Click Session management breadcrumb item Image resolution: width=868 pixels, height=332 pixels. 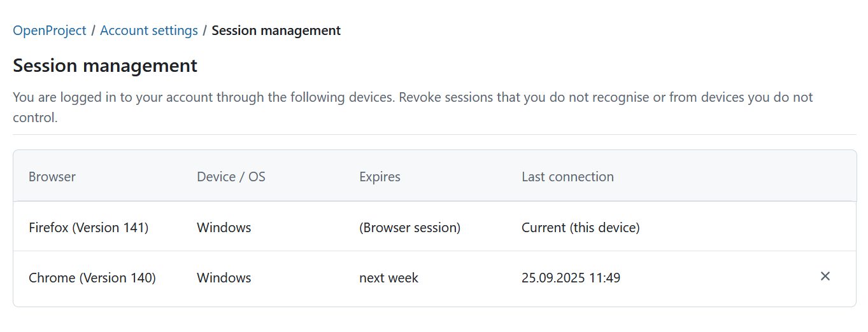(x=276, y=31)
